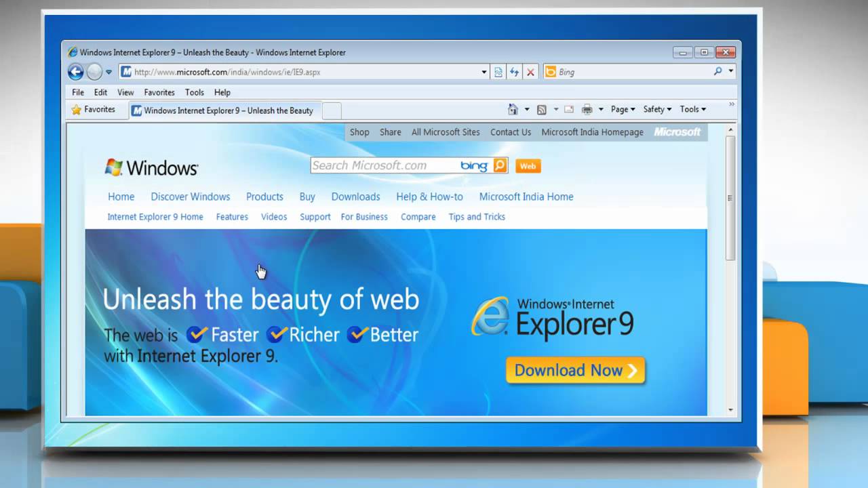This screenshot has width=868, height=488.
Task: Expand the feeds dropdown arrow
Action: [x=556, y=109]
